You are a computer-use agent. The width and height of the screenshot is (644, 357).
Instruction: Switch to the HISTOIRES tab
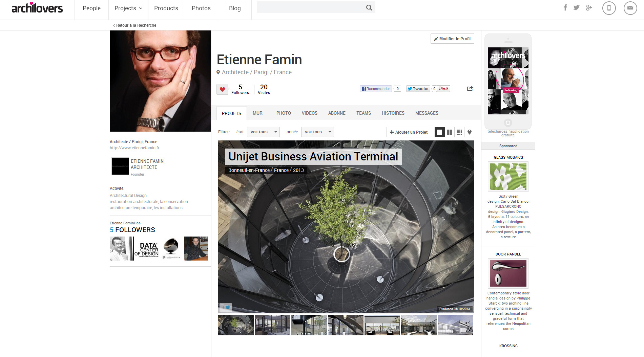click(x=393, y=113)
